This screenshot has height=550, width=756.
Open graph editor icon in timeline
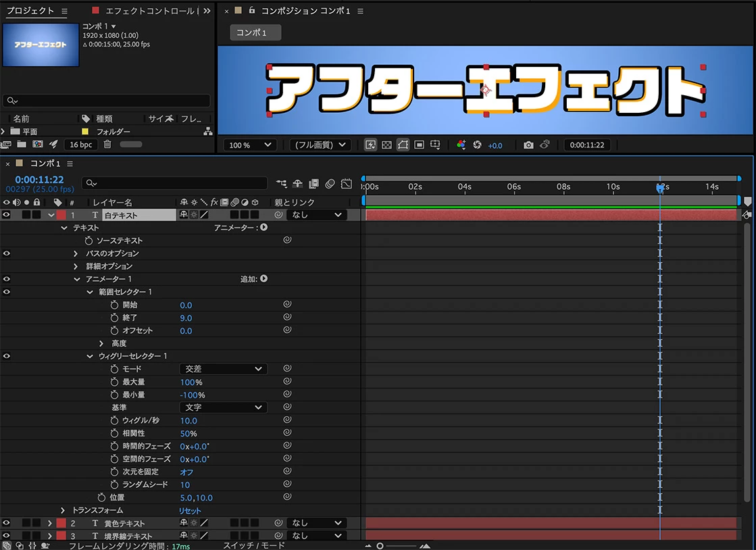point(347,184)
